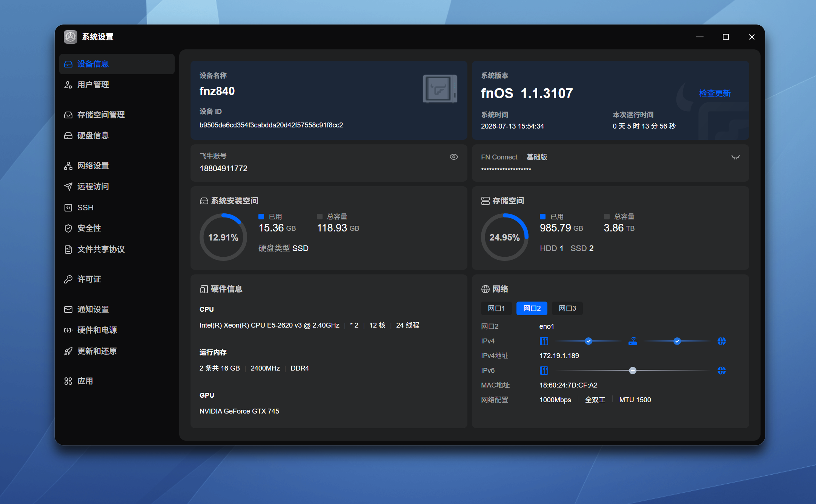
Task: Click the 网络设置 network icon
Action: (x=68, y=166)
